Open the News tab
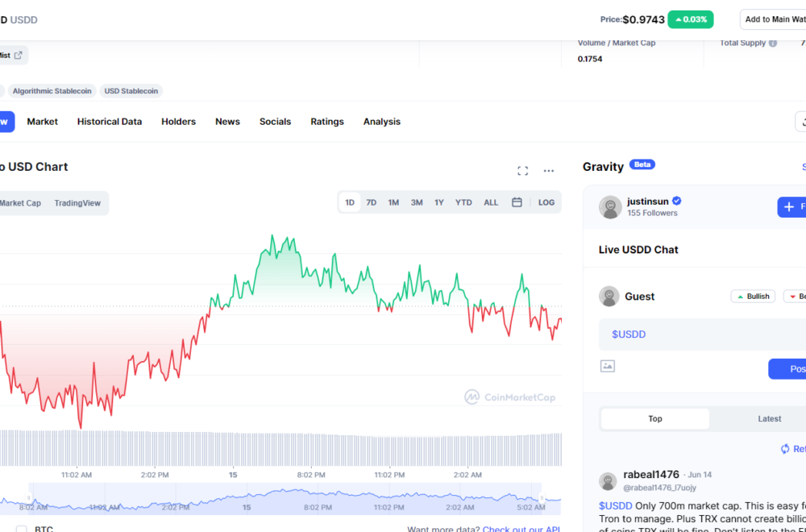 point(228,122)
